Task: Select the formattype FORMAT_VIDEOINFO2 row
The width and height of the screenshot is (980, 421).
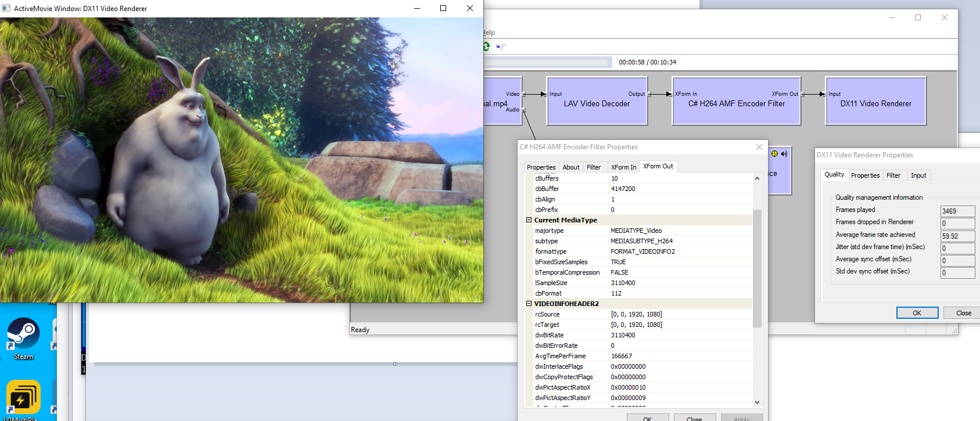Action: (642, 251)
